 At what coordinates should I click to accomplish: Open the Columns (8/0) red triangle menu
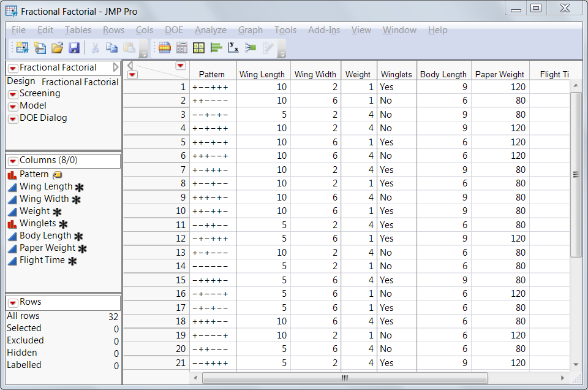[13, 161]
